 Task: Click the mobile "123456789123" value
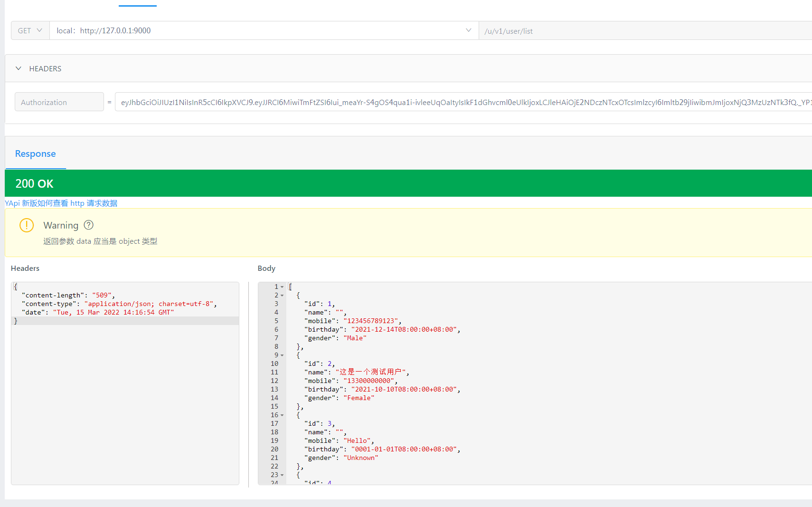(x=371, y=321)
